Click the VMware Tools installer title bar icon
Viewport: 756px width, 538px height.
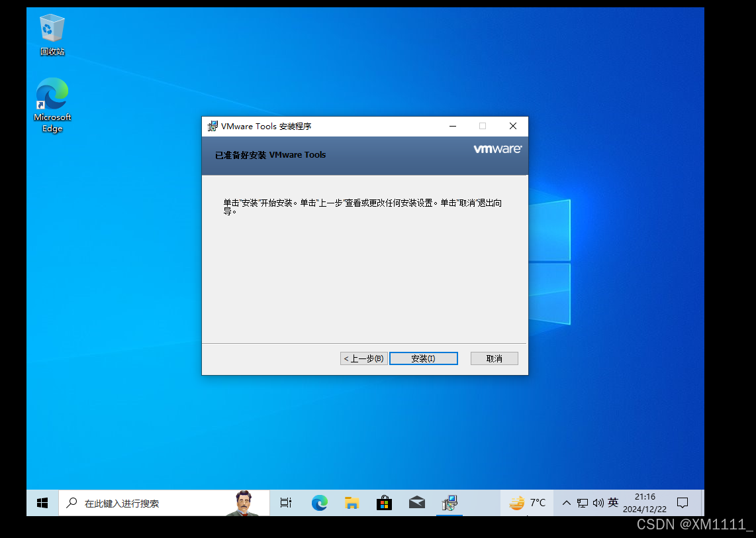[x=212, y=127]
